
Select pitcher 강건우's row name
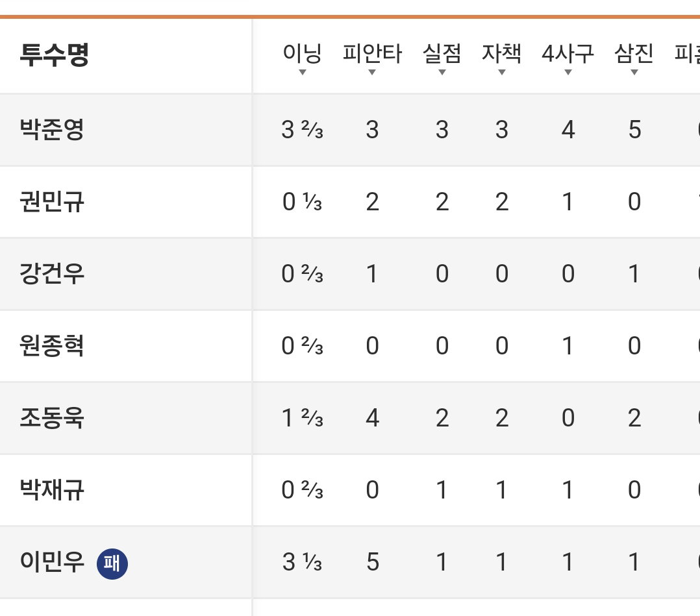tap(52, 274)
